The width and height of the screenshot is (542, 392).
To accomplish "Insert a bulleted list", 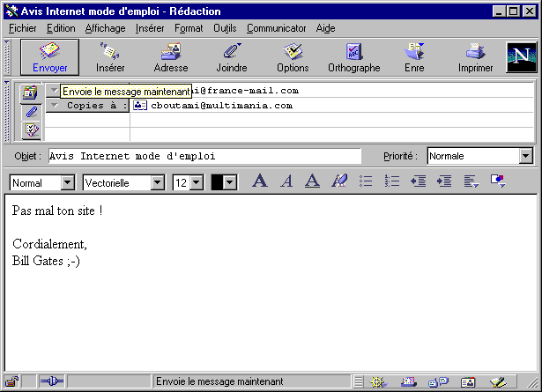I will tap(366, 181).
